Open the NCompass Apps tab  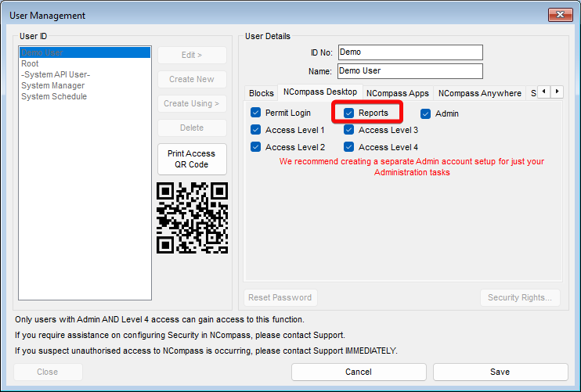tap(398, 93)
